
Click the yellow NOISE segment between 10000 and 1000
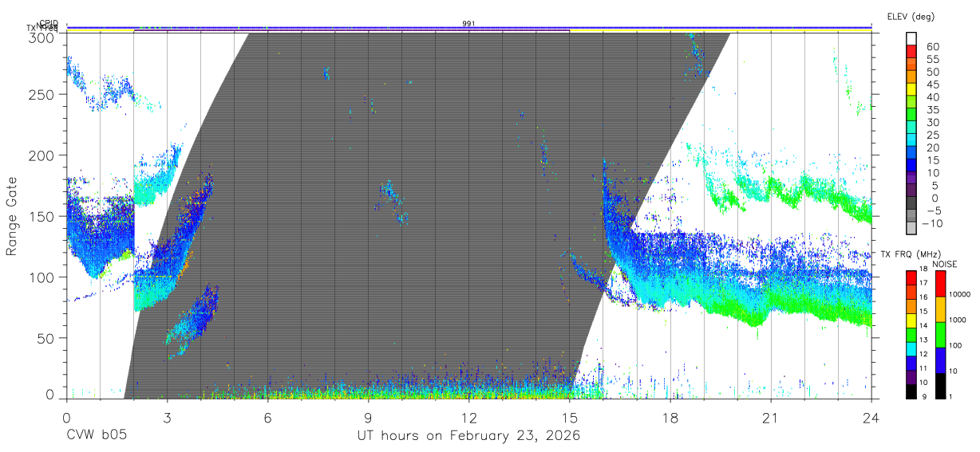[940, 309]
